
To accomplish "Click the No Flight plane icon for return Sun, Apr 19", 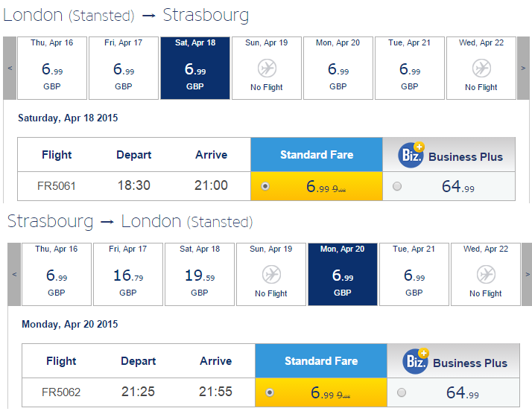I will [x=271, y=275].
